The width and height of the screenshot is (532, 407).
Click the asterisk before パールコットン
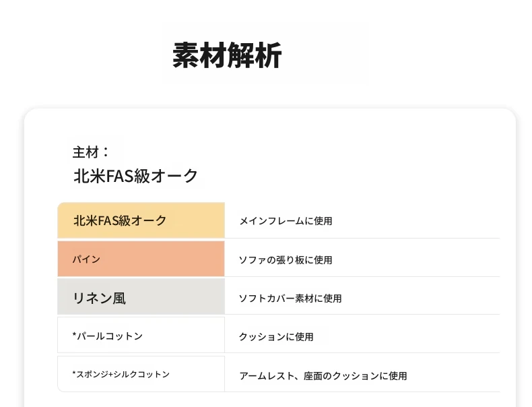point(74,336)
